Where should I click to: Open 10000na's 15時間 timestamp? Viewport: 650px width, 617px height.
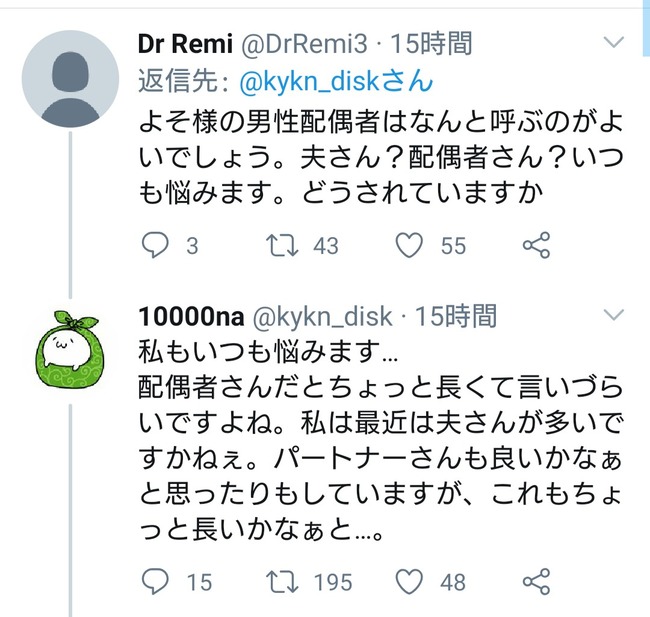[x=456, y=317]
